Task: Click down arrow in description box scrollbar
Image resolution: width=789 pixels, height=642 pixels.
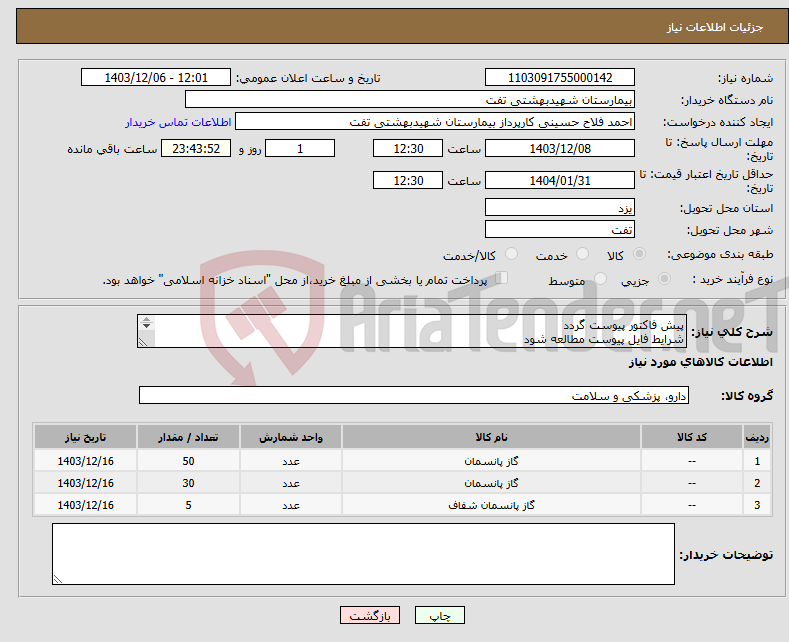Action: click(x=146, y=326)
